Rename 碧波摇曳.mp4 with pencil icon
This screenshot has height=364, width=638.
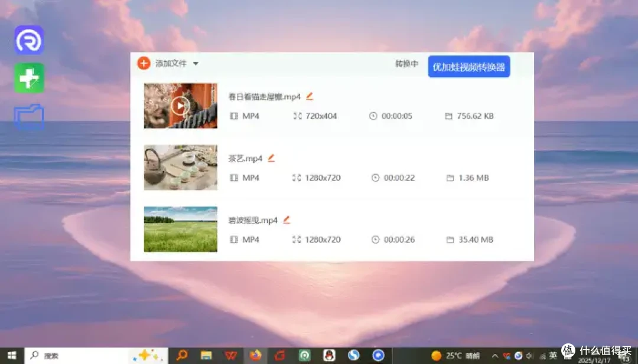pyautogui.click(x=287, y=220)
